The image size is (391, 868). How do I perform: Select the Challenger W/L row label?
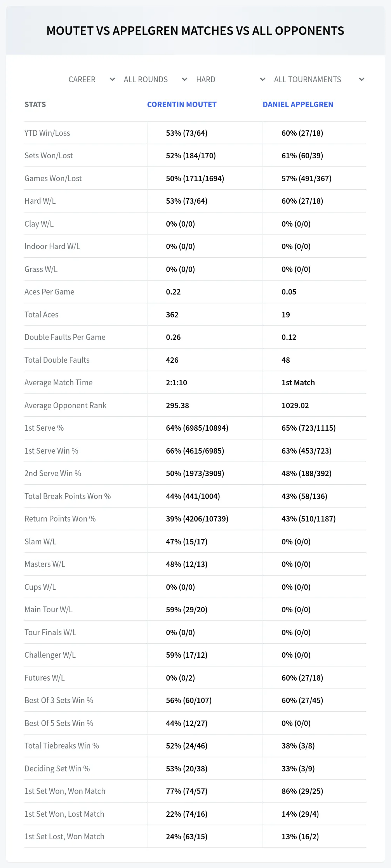pyautogui.click(x=50, y=655)
